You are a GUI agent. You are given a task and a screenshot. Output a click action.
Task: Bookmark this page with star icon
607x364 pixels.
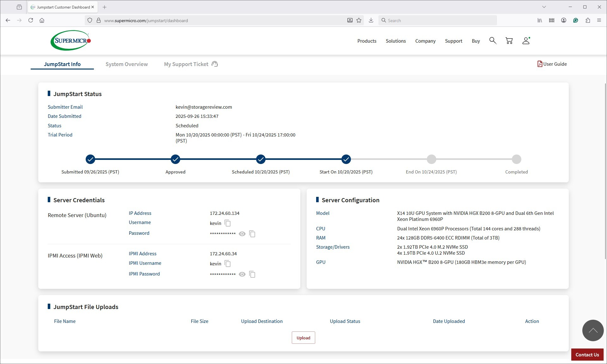(x=359, y=21)
